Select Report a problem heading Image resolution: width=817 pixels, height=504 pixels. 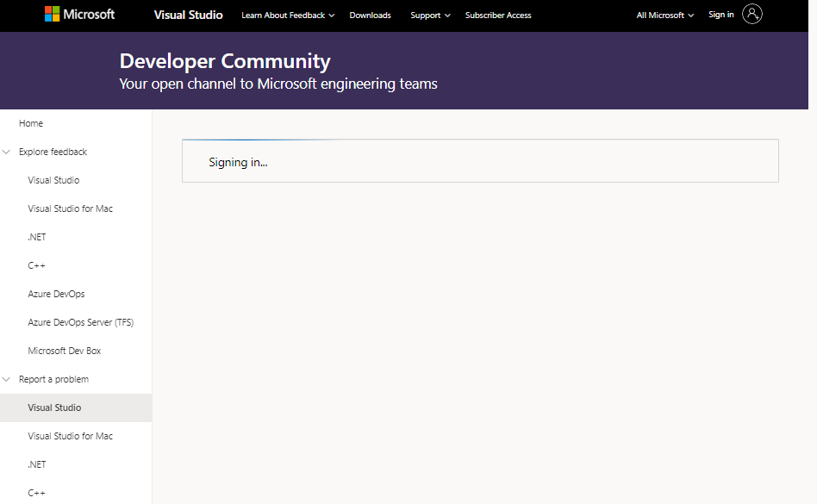point(53,379)
